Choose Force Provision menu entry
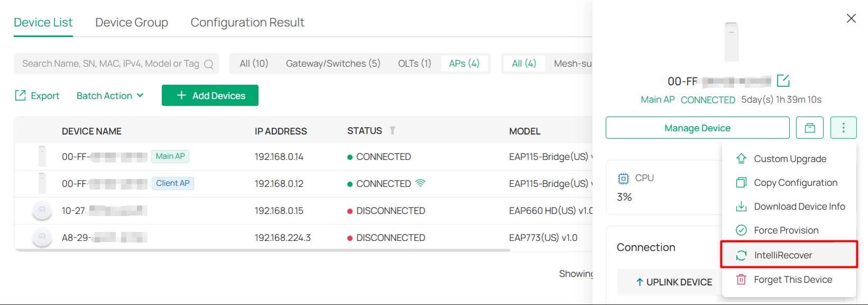Screen dimensions: 868x305 point(789,230)
